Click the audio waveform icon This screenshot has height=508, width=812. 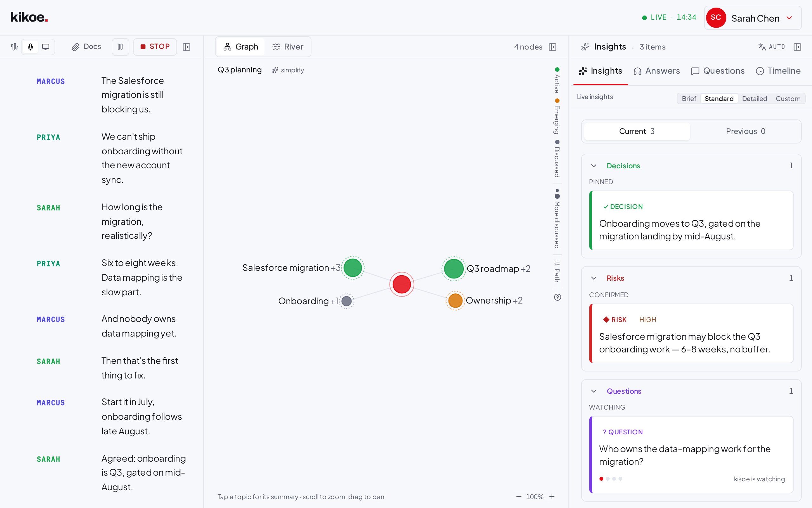pos(14,47)
